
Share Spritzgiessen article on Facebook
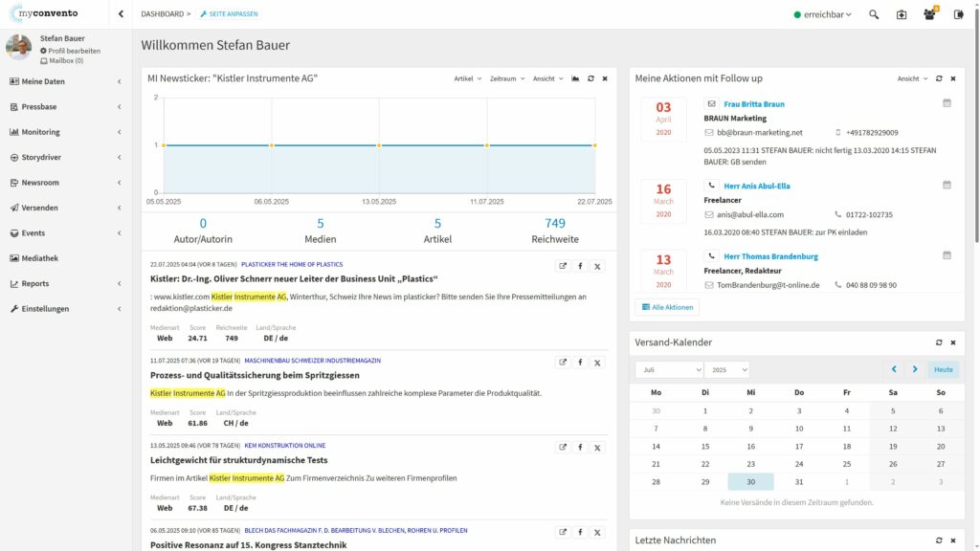coord(580,363)
